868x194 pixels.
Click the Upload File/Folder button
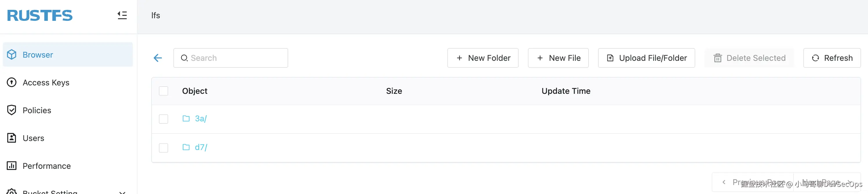coord(646,58)
